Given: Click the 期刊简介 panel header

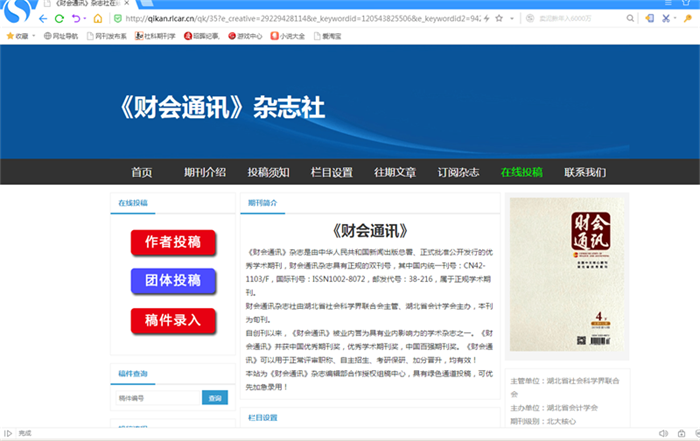Looking at the screenshot, I should pyautogui.click(x=262, y=203).
